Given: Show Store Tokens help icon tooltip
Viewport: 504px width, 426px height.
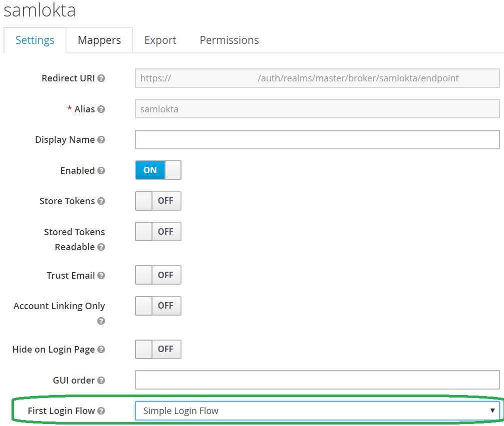Looking at the screenshot, I should [101, 202].
